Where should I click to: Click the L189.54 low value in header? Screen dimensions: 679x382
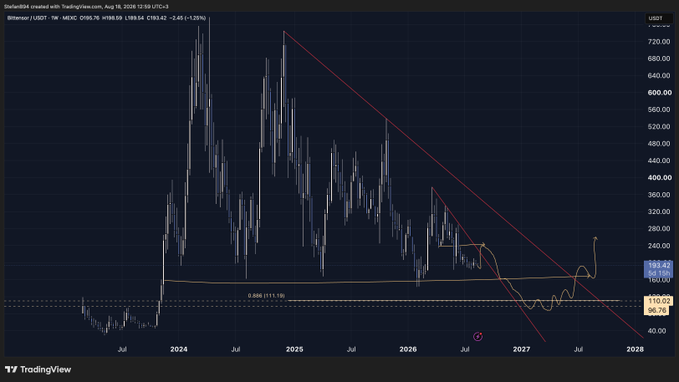[134, 18]
